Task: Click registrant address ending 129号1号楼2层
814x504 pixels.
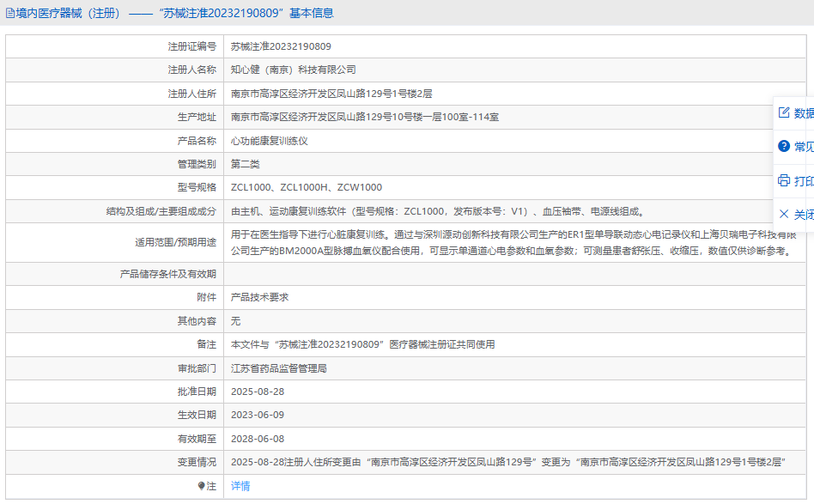Action: (x=331, y=94)
